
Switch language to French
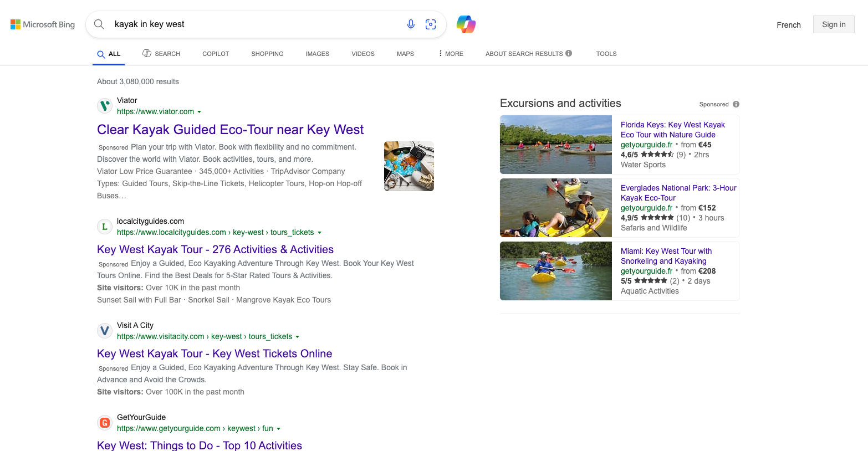pos(789,25)
